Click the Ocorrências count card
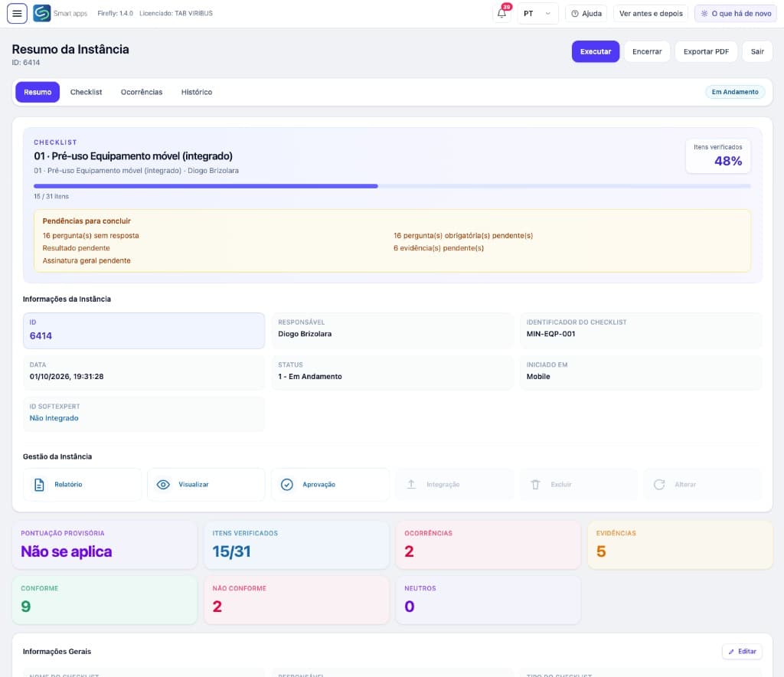This screenshot has height=677, width=784. tap(488, 545)
